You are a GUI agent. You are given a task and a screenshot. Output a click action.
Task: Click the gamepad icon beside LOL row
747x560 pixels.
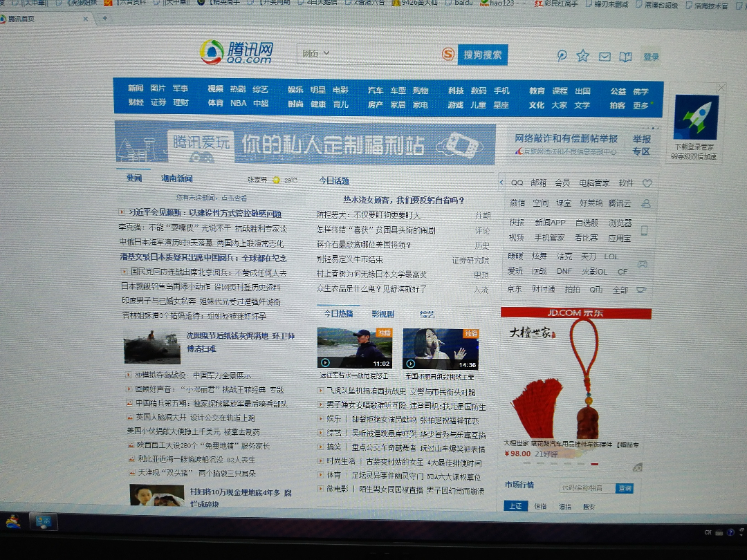643,264
